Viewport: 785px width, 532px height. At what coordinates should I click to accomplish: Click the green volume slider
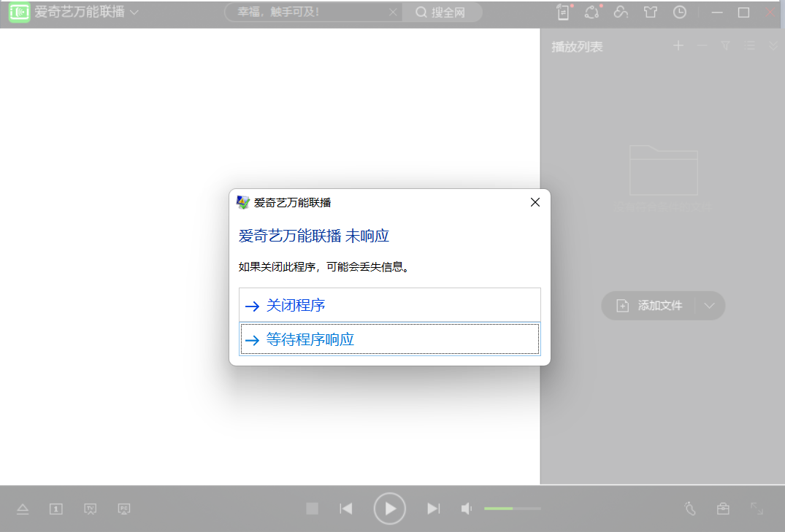tap(512, 509)
